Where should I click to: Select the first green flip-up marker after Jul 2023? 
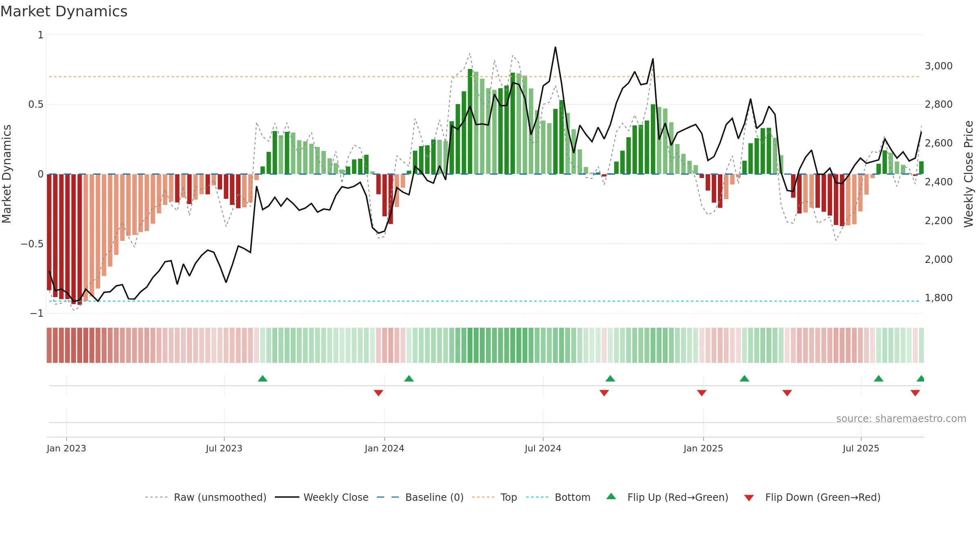click(263, 378)
